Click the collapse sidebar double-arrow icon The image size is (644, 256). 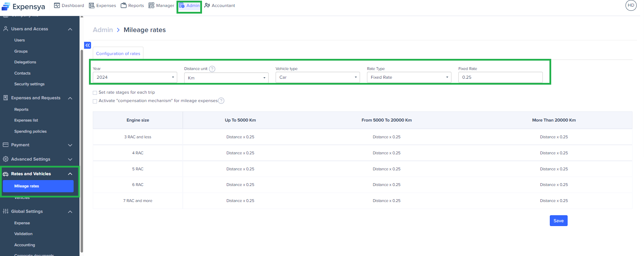(x=88, y=45)
